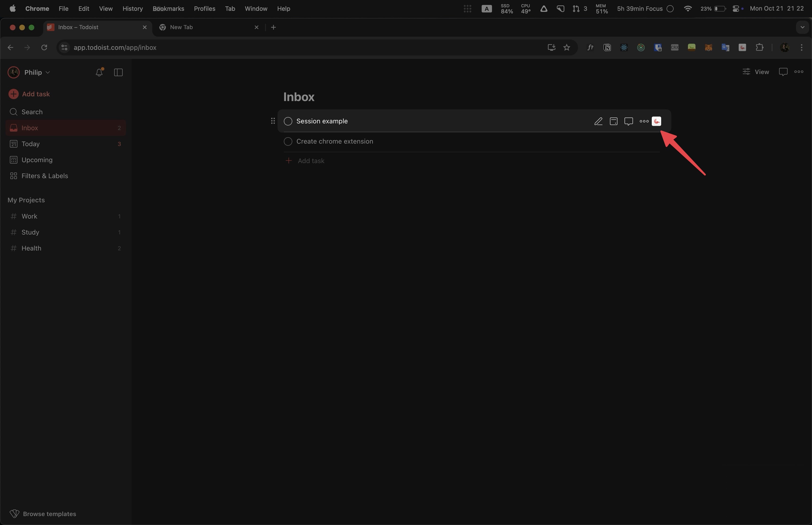Expand the tab search chevron
The height and width of the screenshot is (525, 812).
point(802,27)
